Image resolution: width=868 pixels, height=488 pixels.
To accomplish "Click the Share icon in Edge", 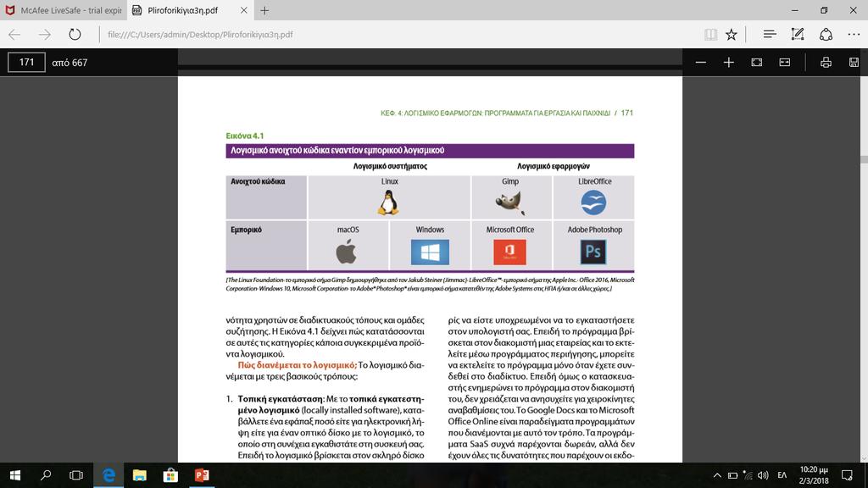I will (x=826, y=34).
